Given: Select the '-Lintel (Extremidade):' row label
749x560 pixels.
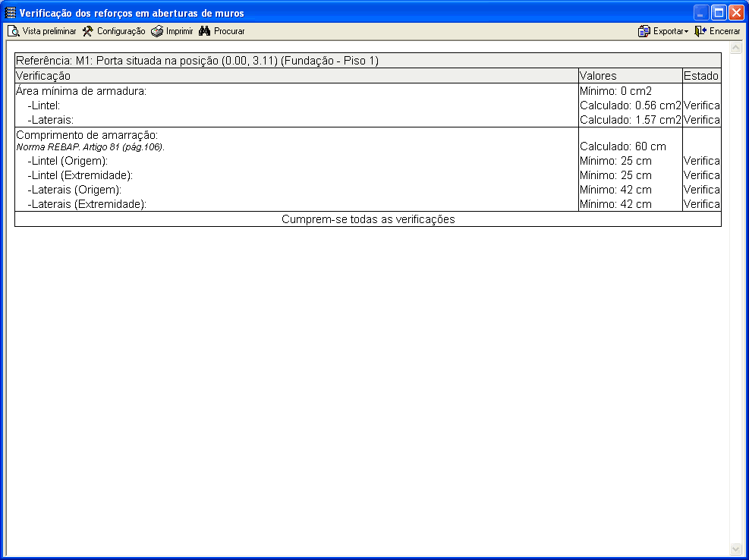Looking at the screenshot, I should click(80, 175).
